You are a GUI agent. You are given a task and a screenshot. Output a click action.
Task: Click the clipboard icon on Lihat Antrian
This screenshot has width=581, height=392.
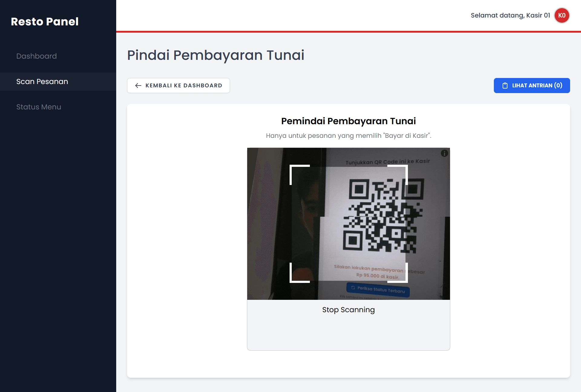pos(505,86)
